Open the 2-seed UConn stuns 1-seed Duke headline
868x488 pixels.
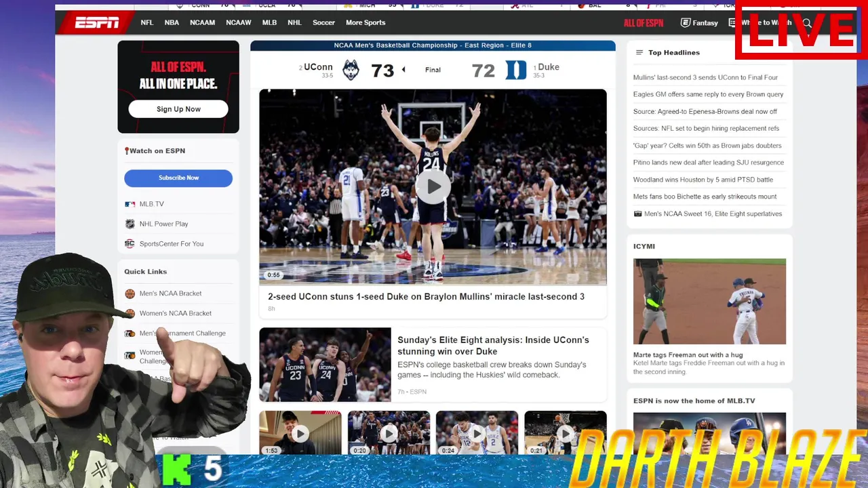(x=426, y=297)
